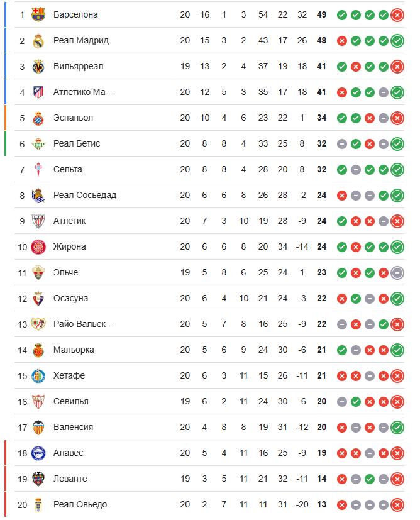Click Эльче's outlined grey draw icon
This screenshot has height=520, width=420.
pyautogui.click(x=397, y=272)
